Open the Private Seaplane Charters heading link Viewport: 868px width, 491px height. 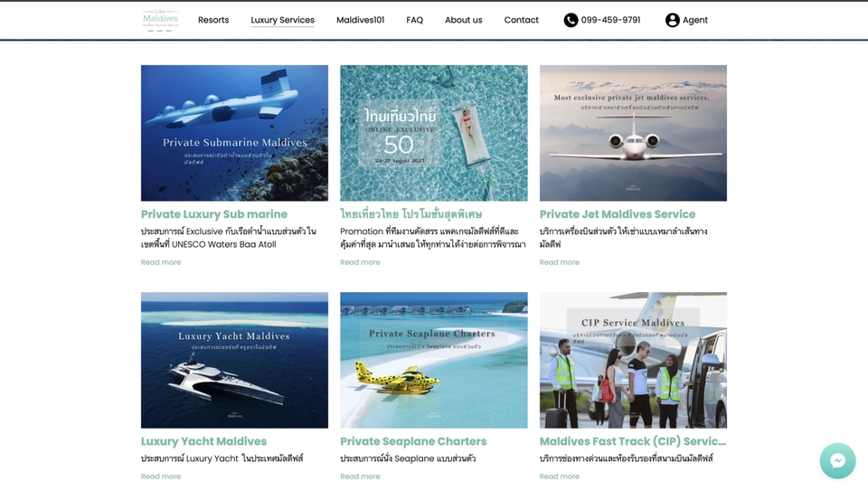tap(413, 442)
